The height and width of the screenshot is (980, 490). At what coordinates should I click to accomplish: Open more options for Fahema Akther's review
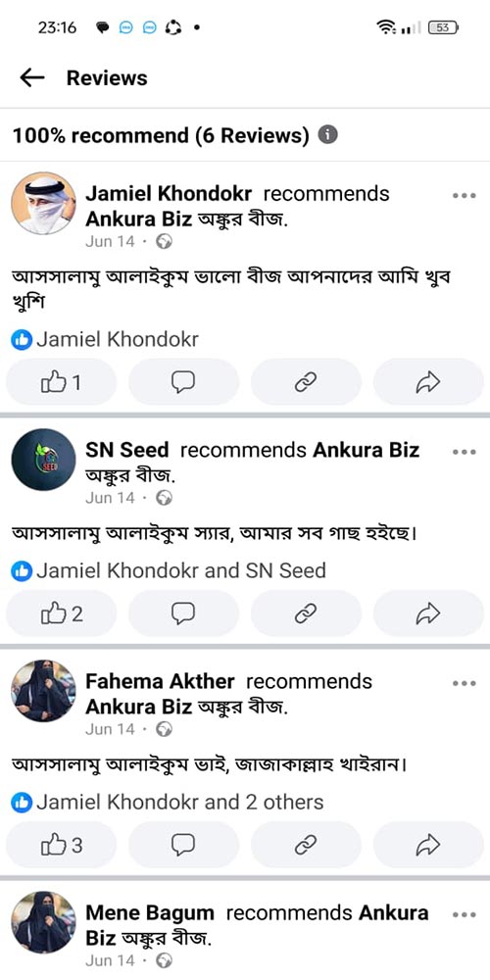click(x=464, y=683)
